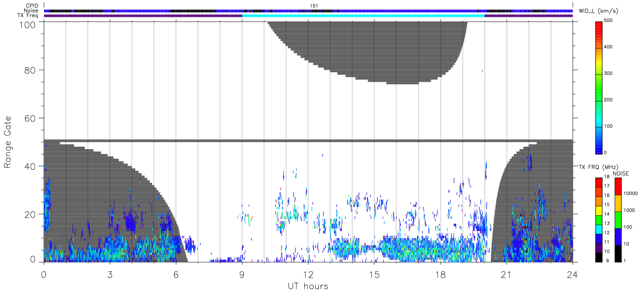The width and height of the screenshot is (644, 297).
Task: Click the '10000' tick on the noise scale
Action: pos(632,193)
